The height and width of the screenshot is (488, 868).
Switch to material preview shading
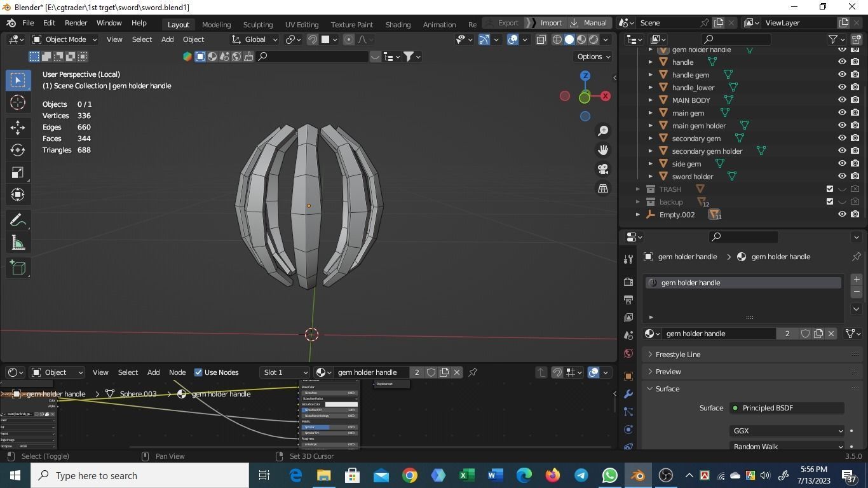pyautogui.click(x=581, y=39)
